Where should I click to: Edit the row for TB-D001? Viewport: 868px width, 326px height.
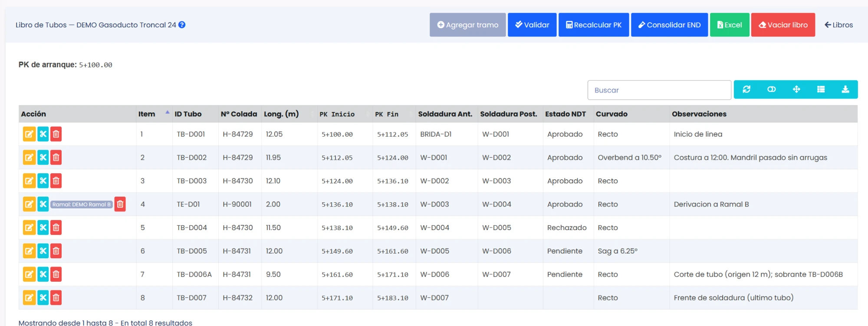(29, 134)
